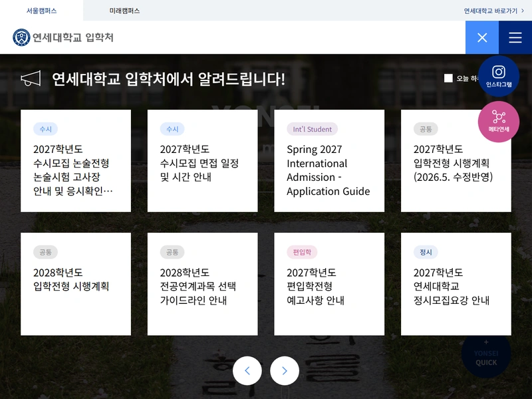Click the 정시 tag label
Image resolution: width=532 pixels, height=399 pixels.
426,252
